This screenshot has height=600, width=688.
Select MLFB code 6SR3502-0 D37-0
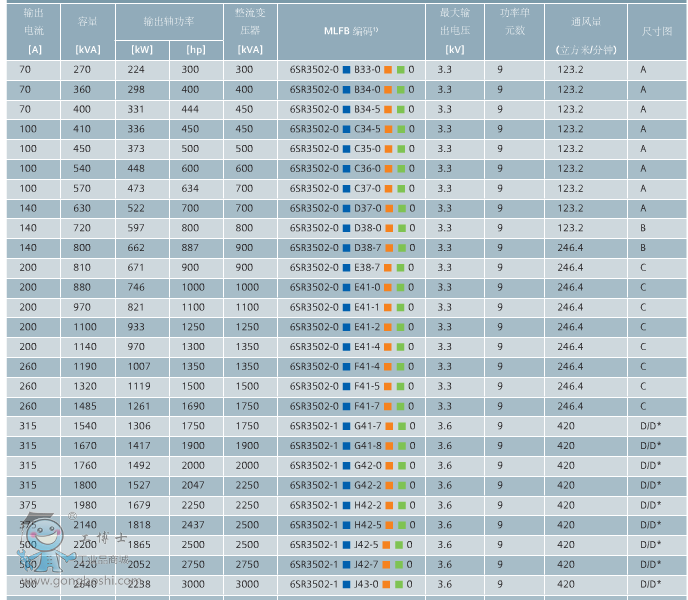pos(352,208)
